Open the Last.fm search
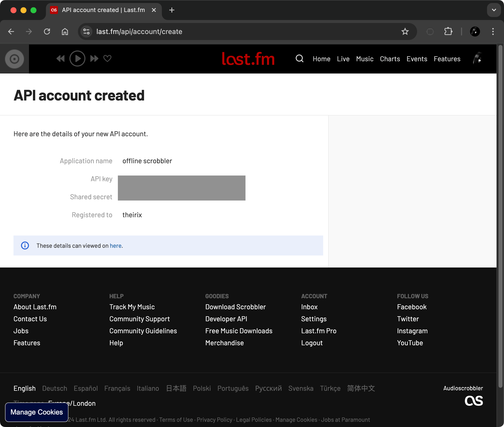The width and height of the screenshot is (504, 427). pos(299,58)
